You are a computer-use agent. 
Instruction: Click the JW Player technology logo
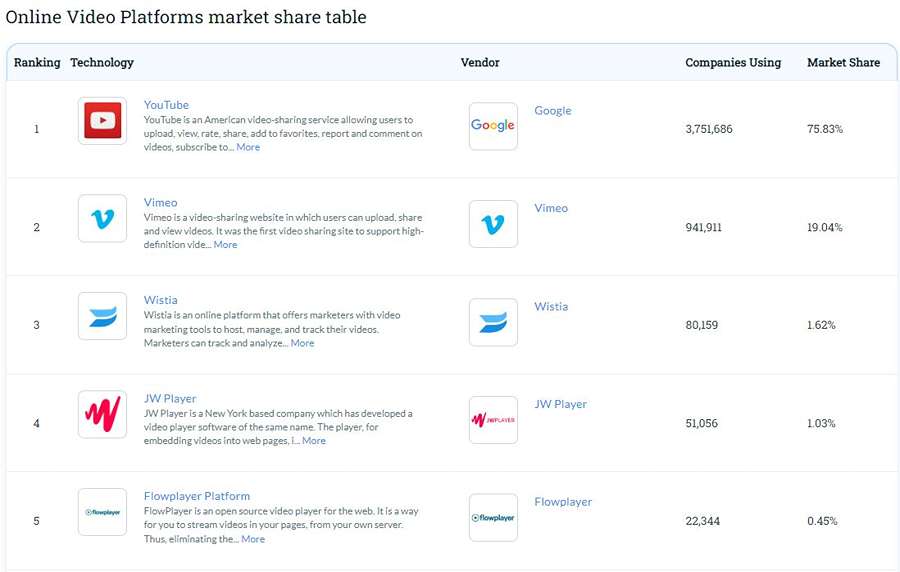(x=102, y=414)
